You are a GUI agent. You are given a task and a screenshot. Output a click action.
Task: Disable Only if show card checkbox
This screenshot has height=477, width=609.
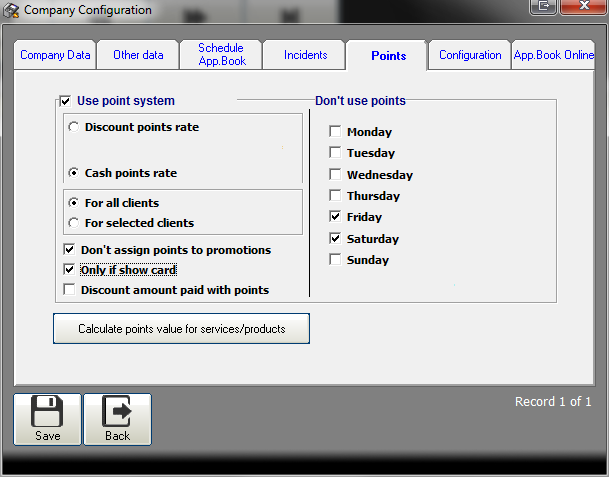pyautogui.click(x=69, y=270)
